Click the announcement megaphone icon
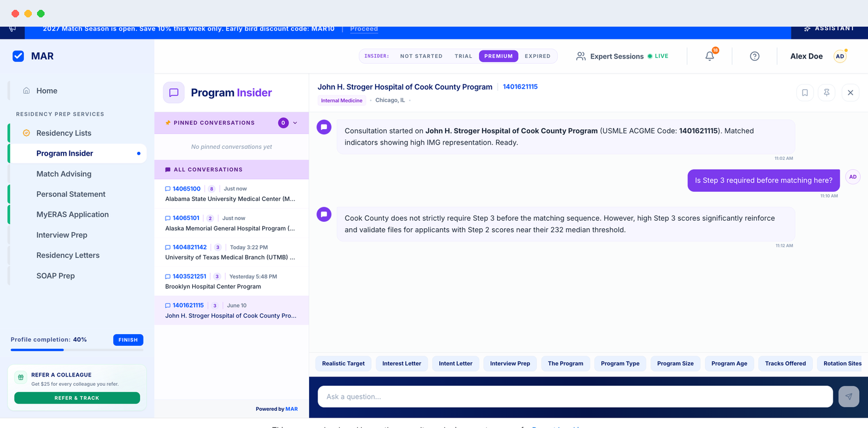Viewport: 868px width, 428px height. point(12,28)
